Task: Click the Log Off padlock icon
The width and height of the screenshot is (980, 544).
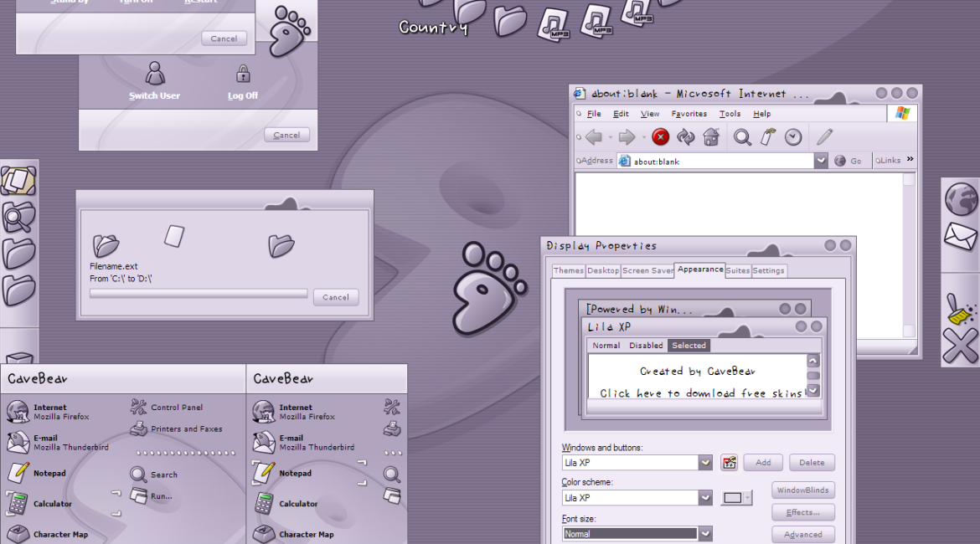Action: tap(243, 74)
